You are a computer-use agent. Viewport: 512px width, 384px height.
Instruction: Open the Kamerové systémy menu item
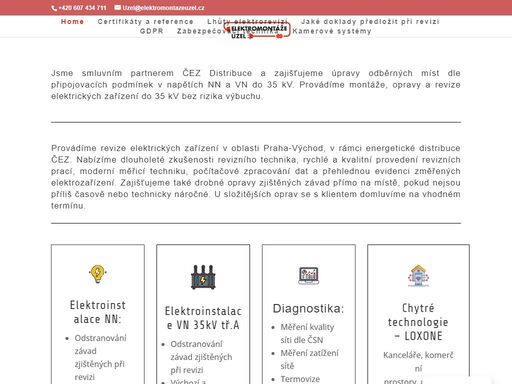332,31
